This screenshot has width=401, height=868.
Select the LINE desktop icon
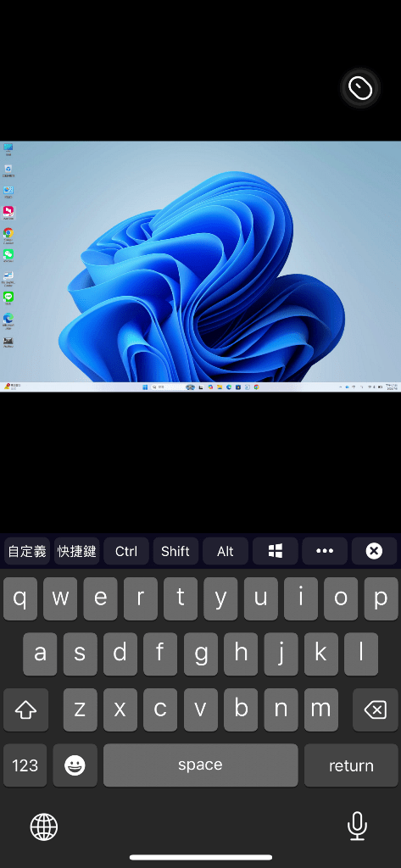tap(8, 298)
